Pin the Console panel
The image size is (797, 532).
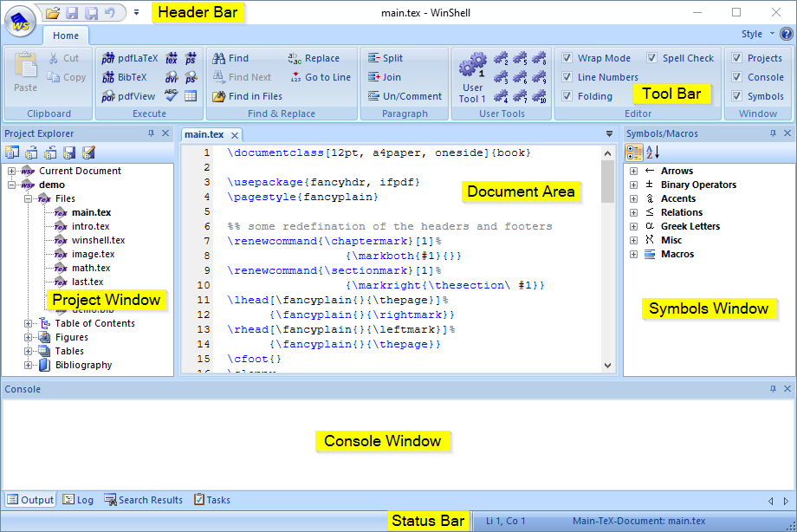(x=773, y=388)
